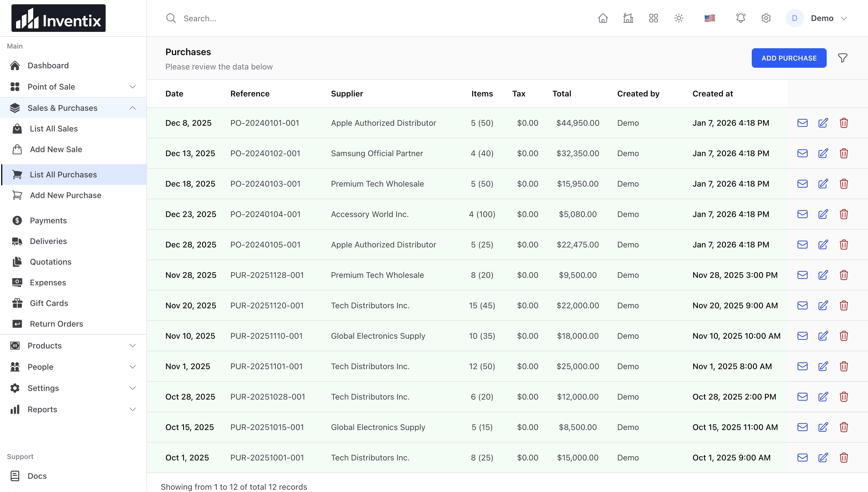Sort by the Date column header
The width and height of the screenshot is (868, 492).
(174, 94)
